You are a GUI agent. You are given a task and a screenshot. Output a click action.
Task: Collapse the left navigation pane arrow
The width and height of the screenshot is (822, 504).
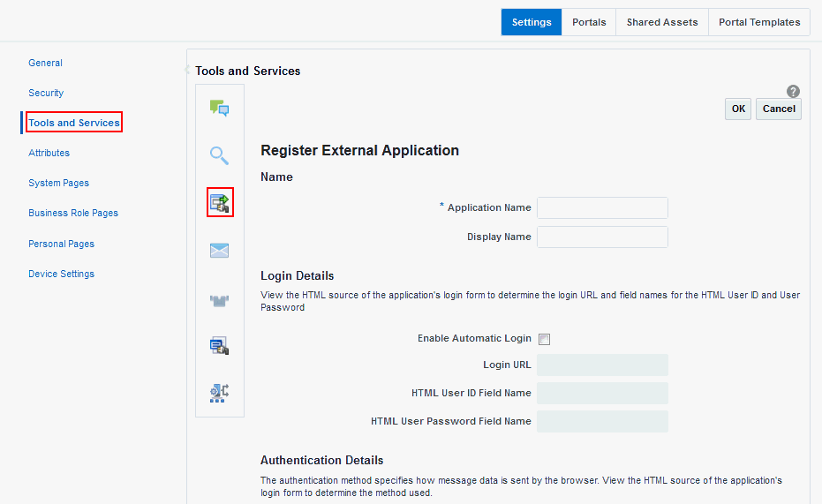188,70
